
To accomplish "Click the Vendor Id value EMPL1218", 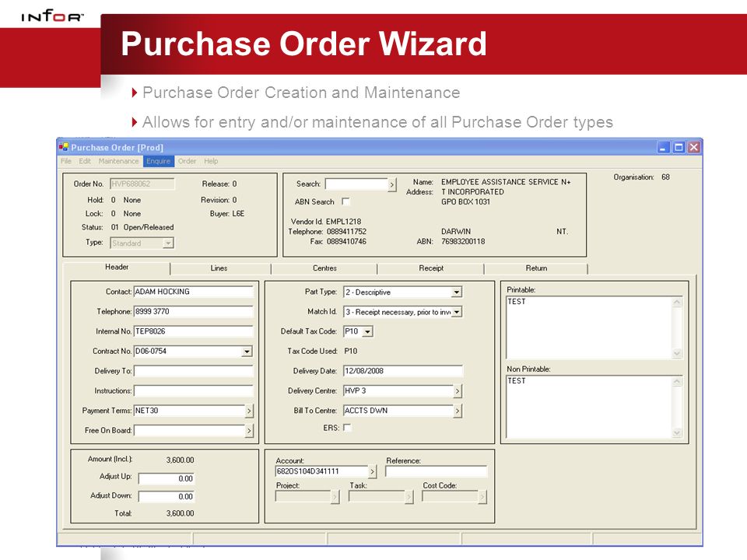I will (x=343, y=222).
